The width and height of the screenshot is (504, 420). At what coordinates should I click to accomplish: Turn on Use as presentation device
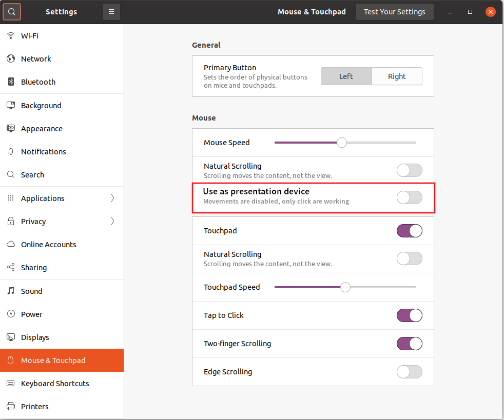tap(409, 197)
